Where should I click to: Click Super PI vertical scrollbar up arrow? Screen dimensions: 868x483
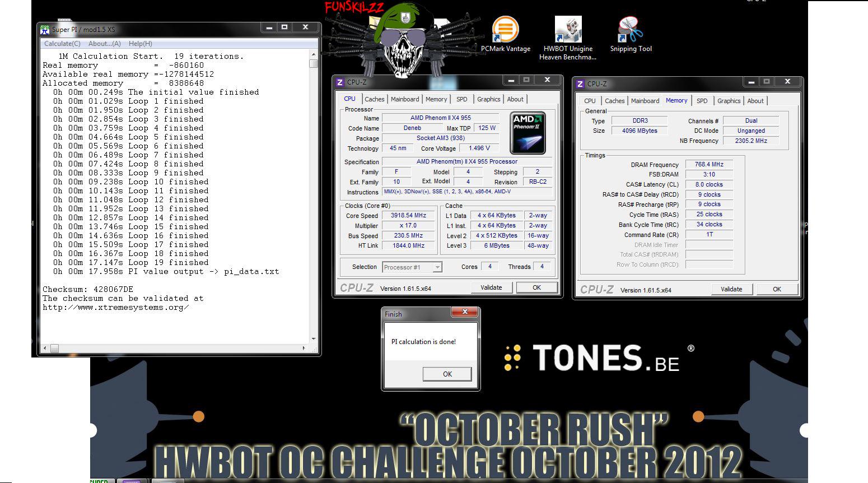pyautogui.click(x=314, y=54)
